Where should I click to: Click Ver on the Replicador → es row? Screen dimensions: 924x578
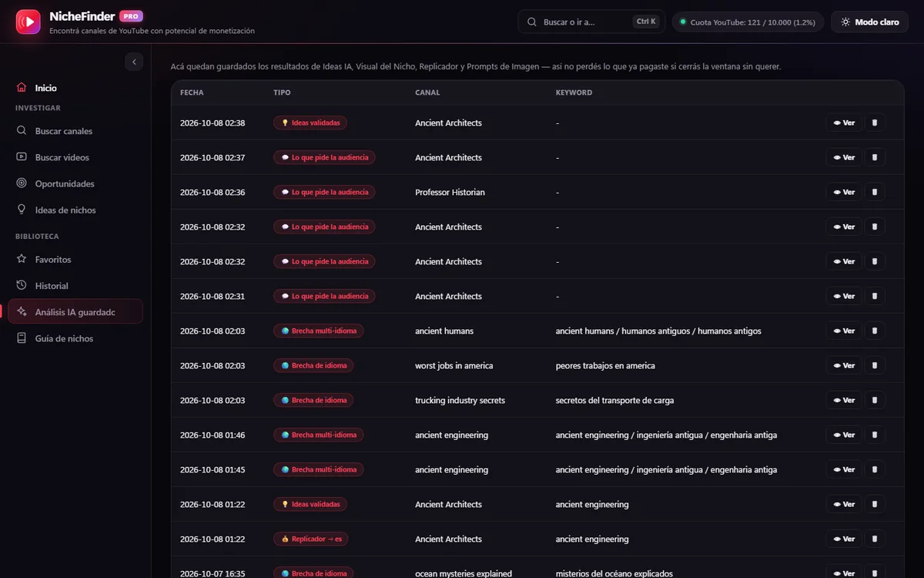click(x=844, y=539)
